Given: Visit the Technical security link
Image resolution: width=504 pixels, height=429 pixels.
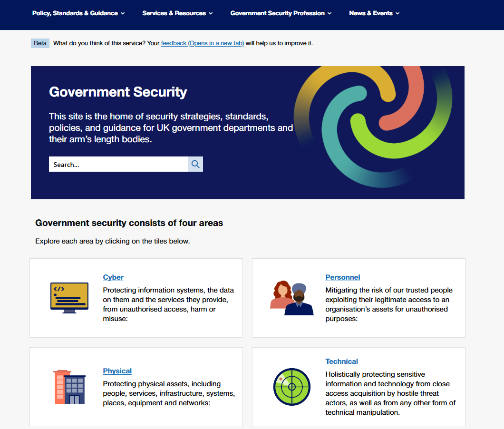Looking at the screenshot, I should (x=341, y=361).
